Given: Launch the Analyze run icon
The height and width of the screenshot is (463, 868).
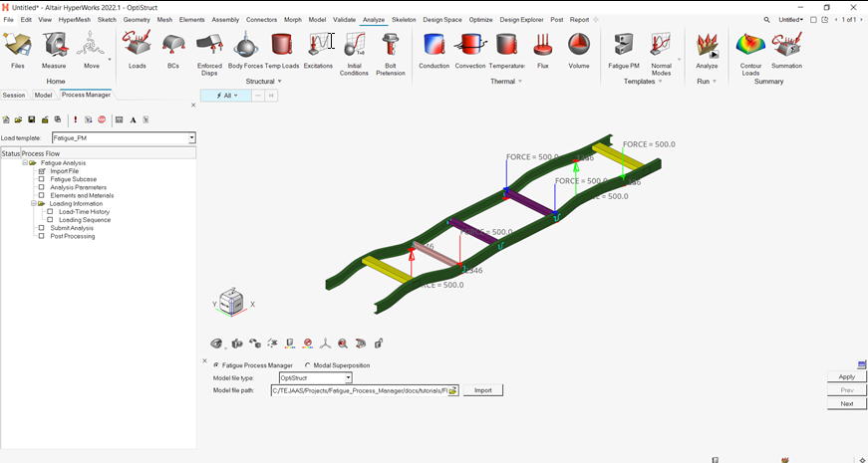Looking at the screenshot, I should 707,46.
